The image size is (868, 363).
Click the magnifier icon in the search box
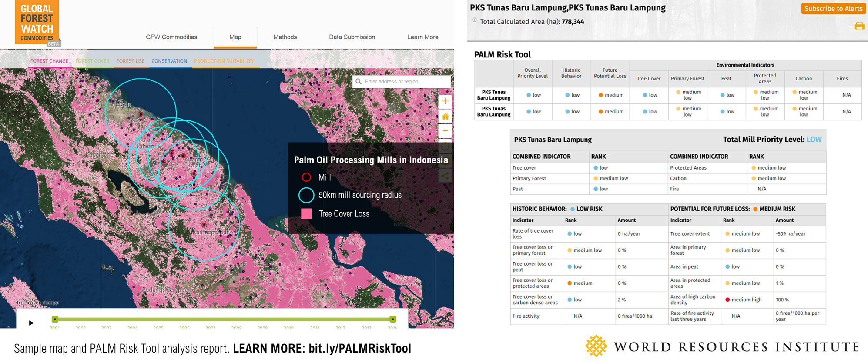(359, 81)
